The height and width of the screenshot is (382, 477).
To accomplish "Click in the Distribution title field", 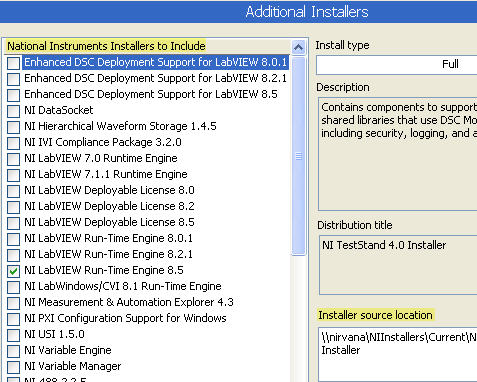I will tap(398, 265).
